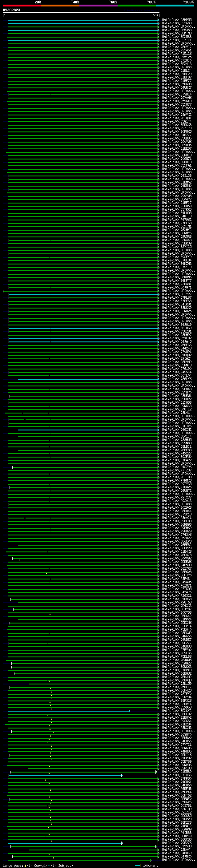Select the UniRef100_O15588 label
Viewport: 197px width, 868px height.
177,846
